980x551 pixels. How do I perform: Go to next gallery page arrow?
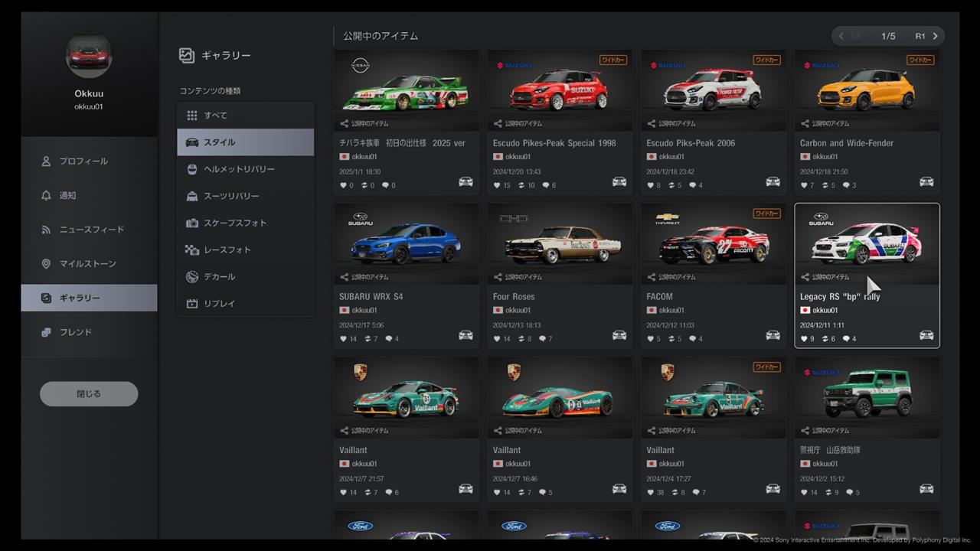tap(935, 36)
